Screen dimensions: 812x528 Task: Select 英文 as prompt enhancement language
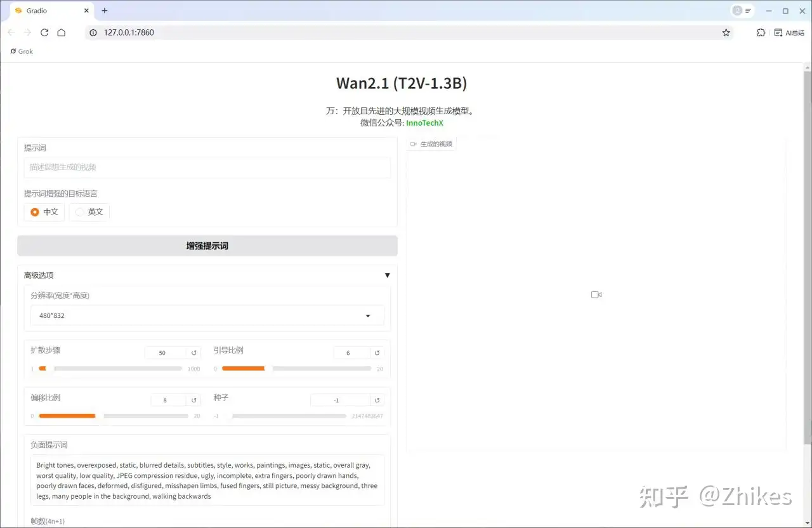point(89,212)
